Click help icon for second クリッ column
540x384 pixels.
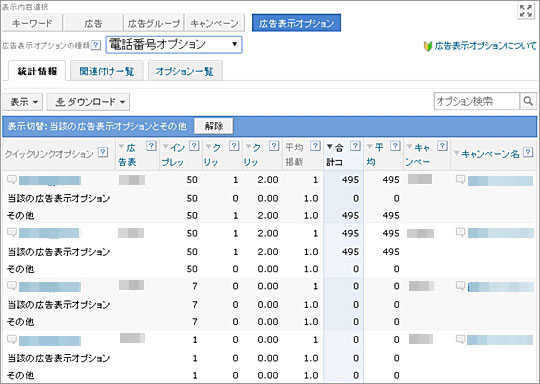click(x=274, y=146)
